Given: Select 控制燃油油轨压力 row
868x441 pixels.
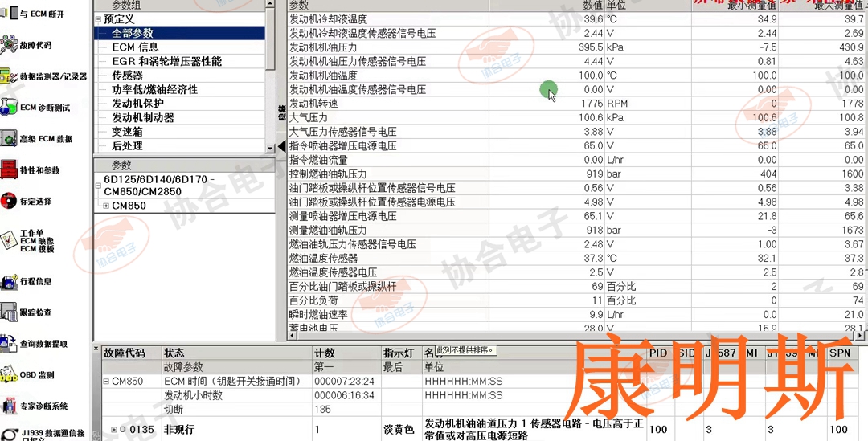Looking at the screenshot, I should 575,174.
